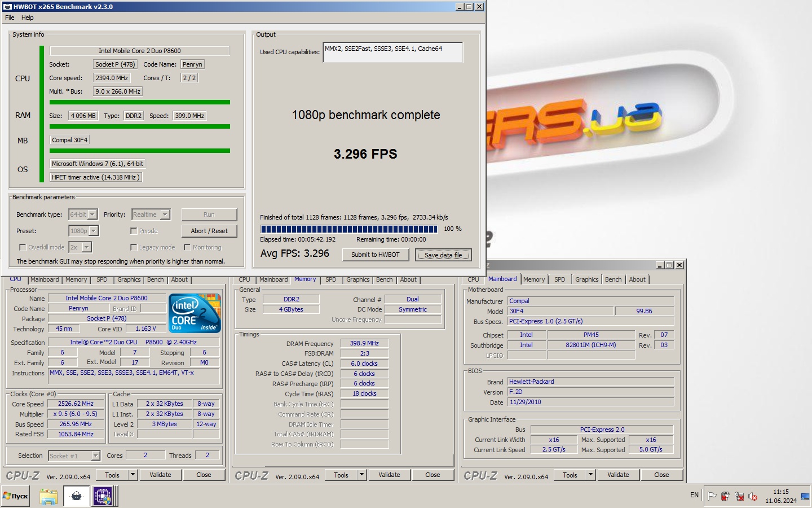The image size is (812, 508).
Task: Click the CAS# Latency 6.0 clocks value
Action: (x=364, y=364)
